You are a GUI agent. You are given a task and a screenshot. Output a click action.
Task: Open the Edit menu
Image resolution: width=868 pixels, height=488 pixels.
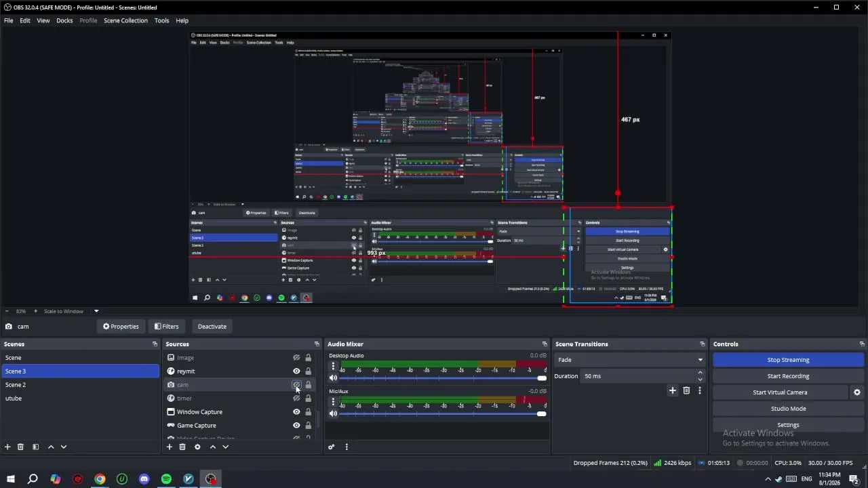[x=25, y=20]
